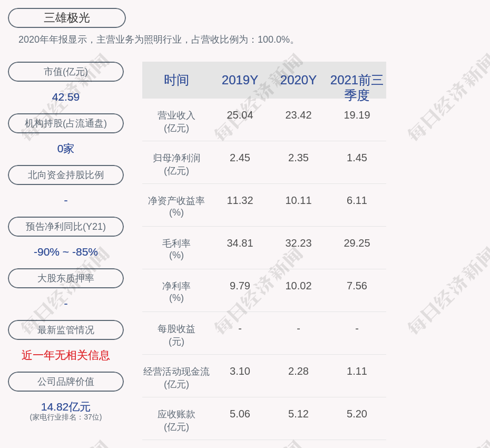Select the 净利率(%) row label
Image resolution: width=490 pixels, height=448 pixels.
(x=177, y=291)
